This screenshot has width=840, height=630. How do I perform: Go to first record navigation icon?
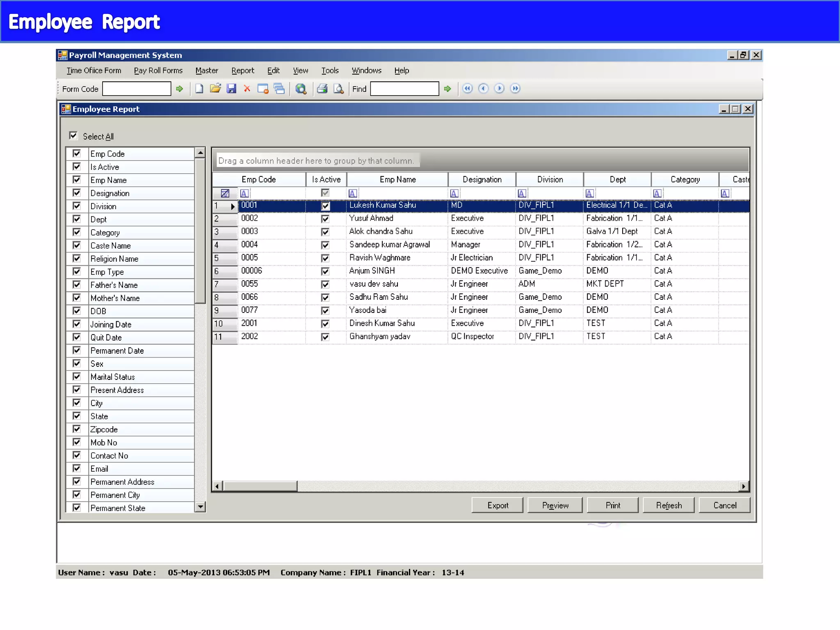pyautogui.click(x=468, y=89)
